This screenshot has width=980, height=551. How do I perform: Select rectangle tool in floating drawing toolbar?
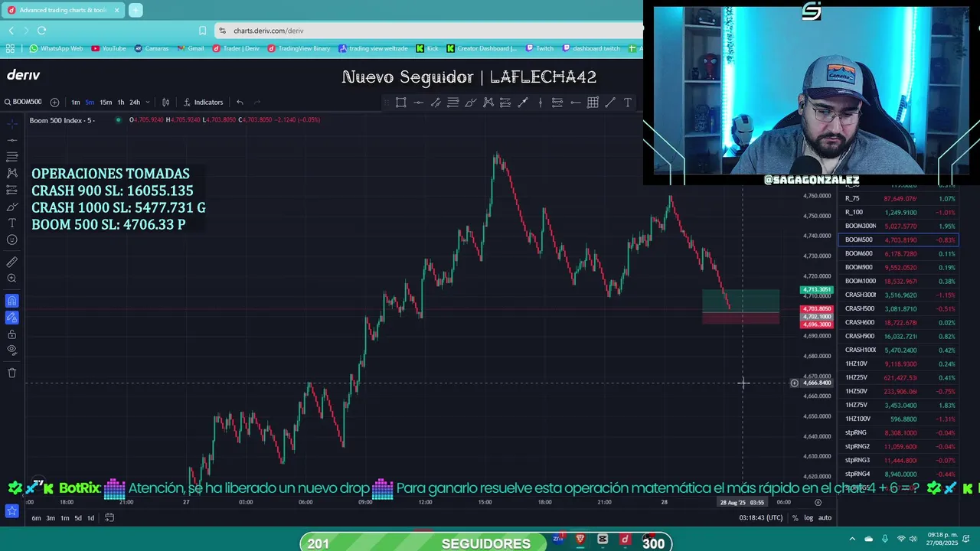tap(400, 103)
